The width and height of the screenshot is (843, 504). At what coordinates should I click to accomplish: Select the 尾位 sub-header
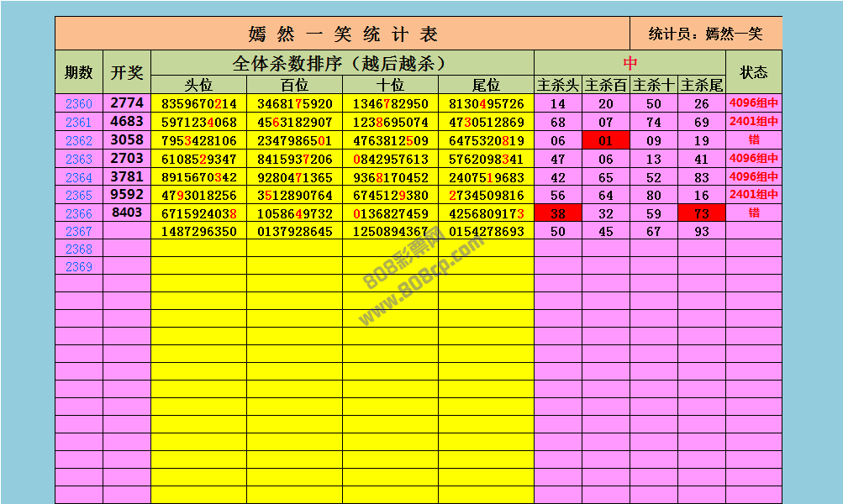486,85
